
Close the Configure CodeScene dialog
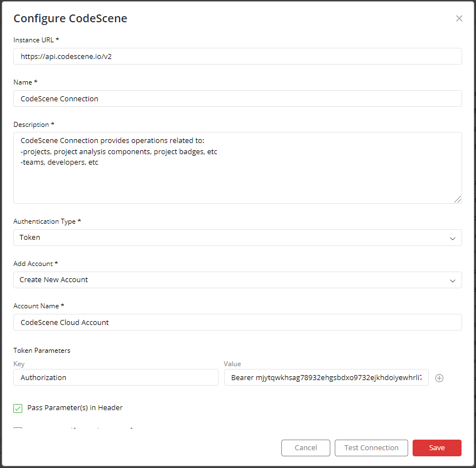(x=459, y=18)
